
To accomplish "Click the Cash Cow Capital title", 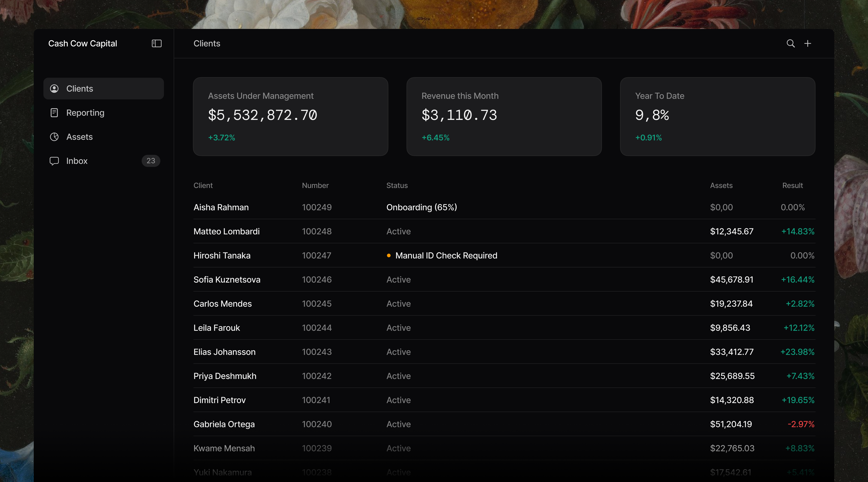I will tap(83, 43).
